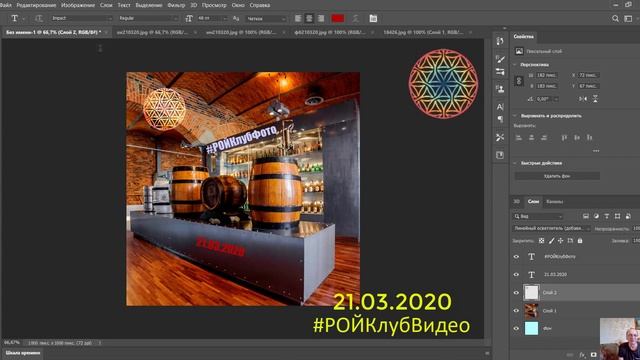The height and width of the screenshot is (360, 640).
Task: Open the workspace switcher icon
Action: (x=628, y=18)
